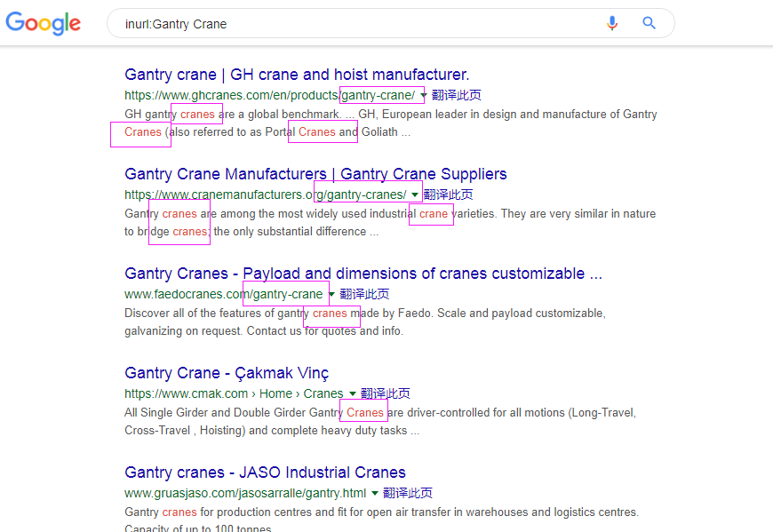Click 翻译此页 beside cmak.com breadcrumb
773x532 pixels.
pyautogui.click(x=385, y=393)
